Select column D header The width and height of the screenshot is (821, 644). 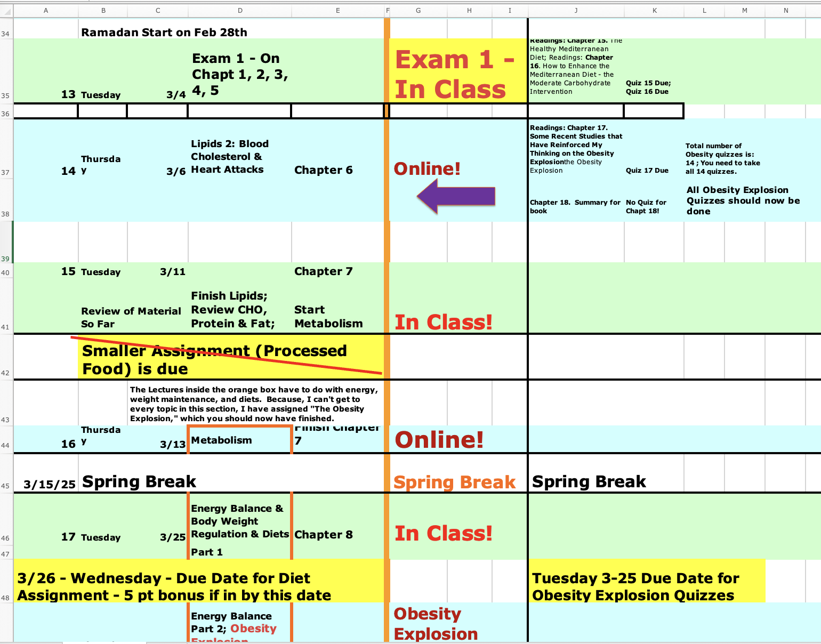point(240,11)
